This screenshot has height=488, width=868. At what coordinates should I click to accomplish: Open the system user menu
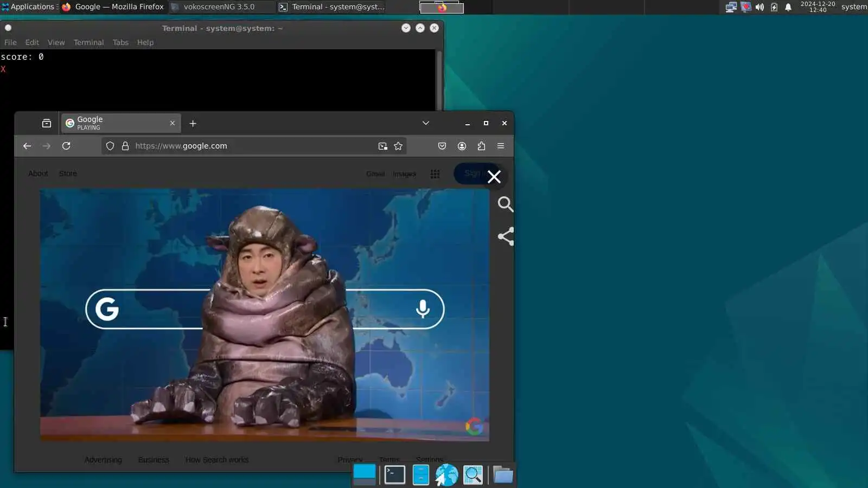[x=854, y=7]
